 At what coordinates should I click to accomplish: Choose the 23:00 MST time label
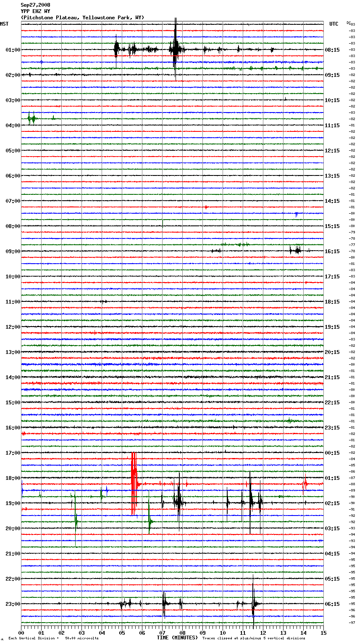click(13, 604)
